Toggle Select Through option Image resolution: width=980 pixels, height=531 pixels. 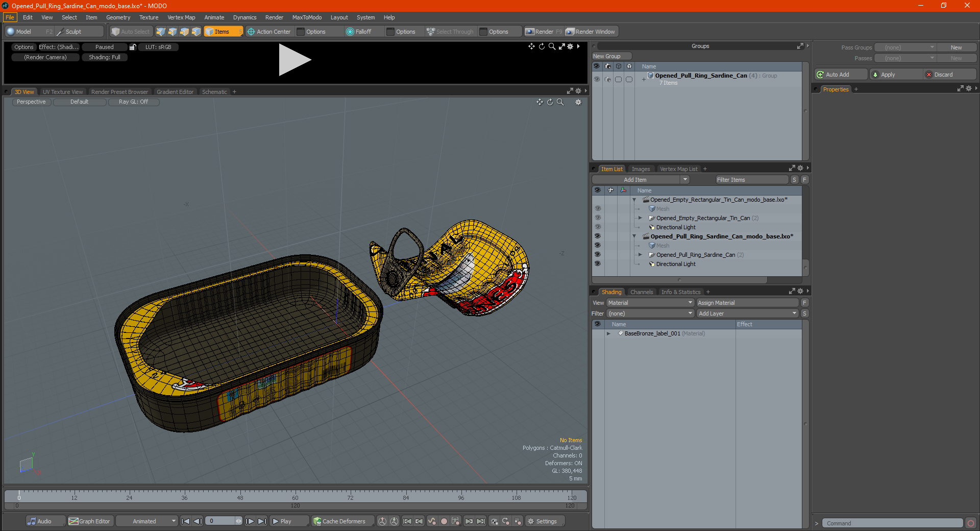450,32
